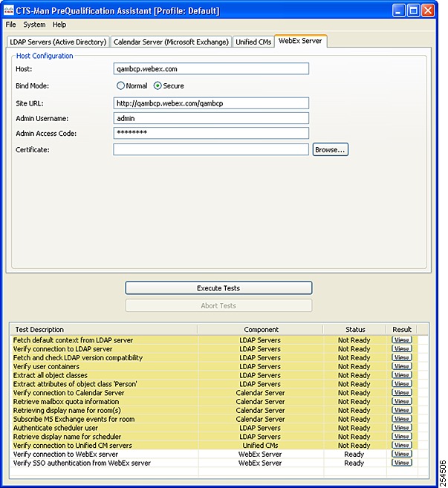Select row 'Verify SSO authentication from WebEx server'

(214, 463)
